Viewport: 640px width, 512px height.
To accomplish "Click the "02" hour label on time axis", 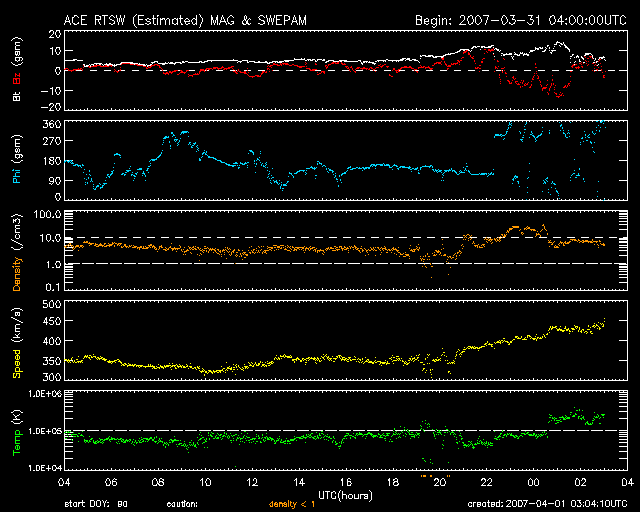I will point(580,483).
